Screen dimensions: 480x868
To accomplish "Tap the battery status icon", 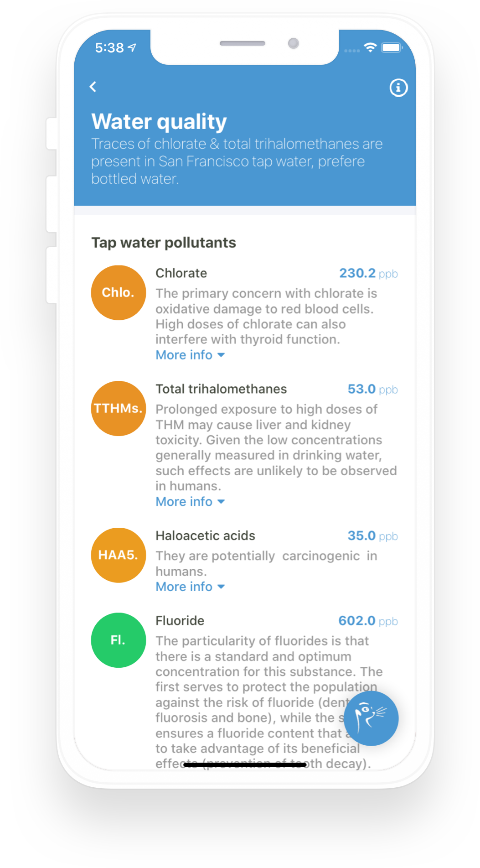I will point(392,47).
